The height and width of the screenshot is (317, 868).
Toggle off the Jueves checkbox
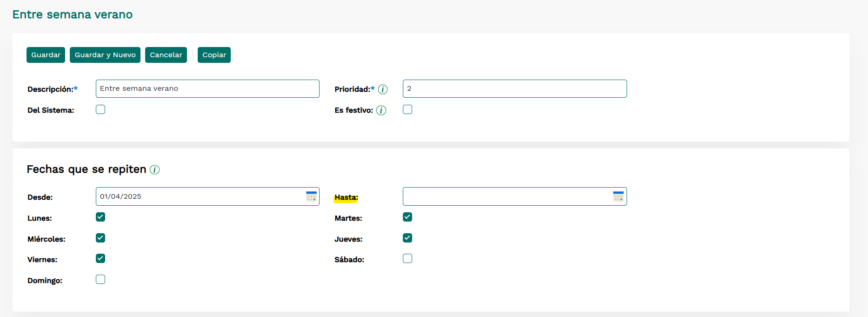[x=407, y=238]
